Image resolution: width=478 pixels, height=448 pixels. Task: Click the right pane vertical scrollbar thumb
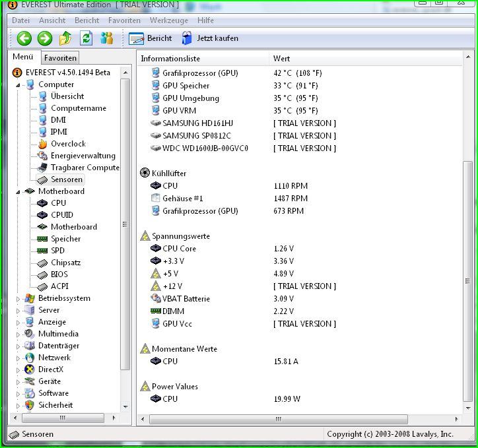pos(467,281)
